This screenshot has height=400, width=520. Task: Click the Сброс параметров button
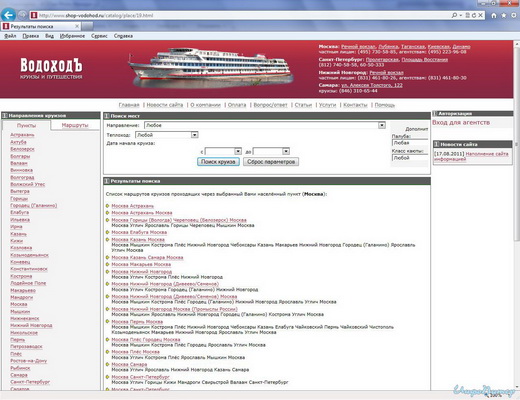click(x=271, y=162)
